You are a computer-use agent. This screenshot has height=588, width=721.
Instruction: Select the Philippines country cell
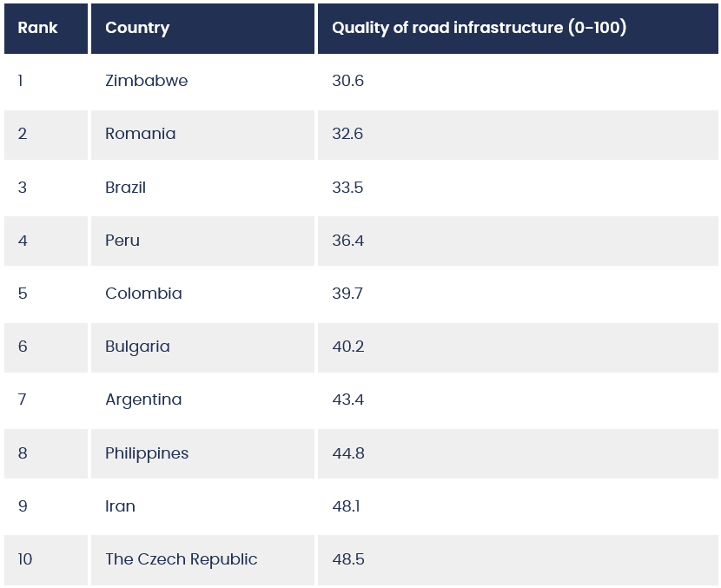point(202,453)
